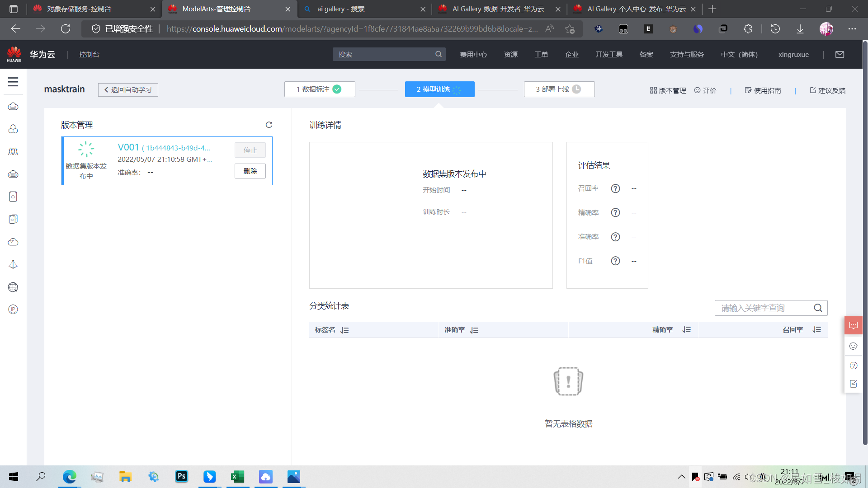Click the recall rate help icon

click(x=615, y=188)
